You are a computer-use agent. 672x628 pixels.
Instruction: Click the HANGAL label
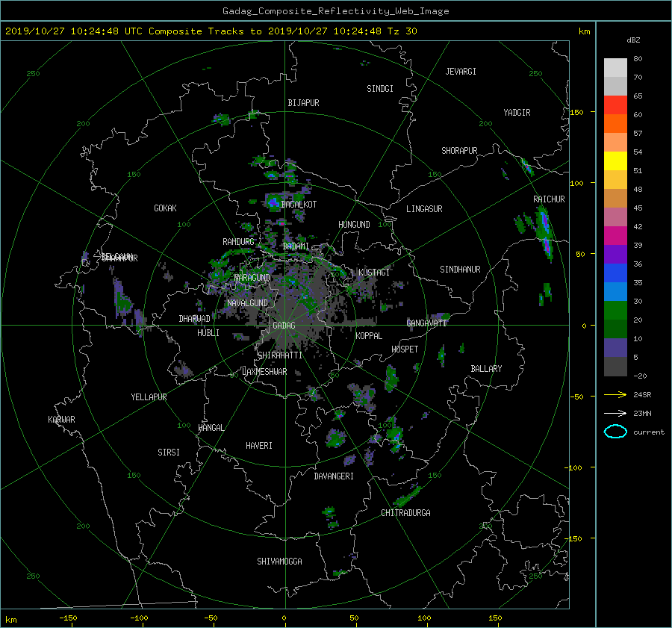click(211, 428)
